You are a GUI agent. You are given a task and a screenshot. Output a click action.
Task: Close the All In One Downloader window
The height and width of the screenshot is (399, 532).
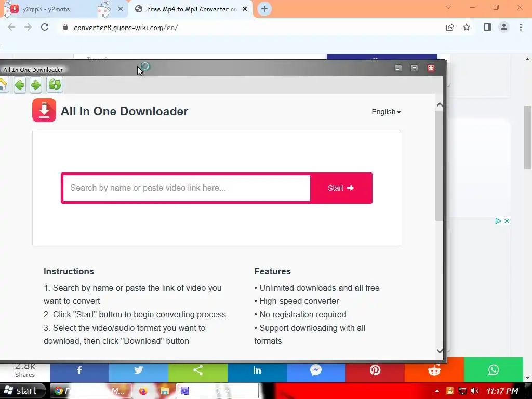(431, 68)
